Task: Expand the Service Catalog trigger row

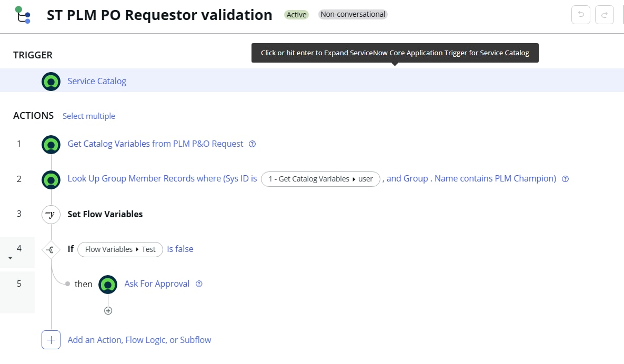Action: pos(97,81)
